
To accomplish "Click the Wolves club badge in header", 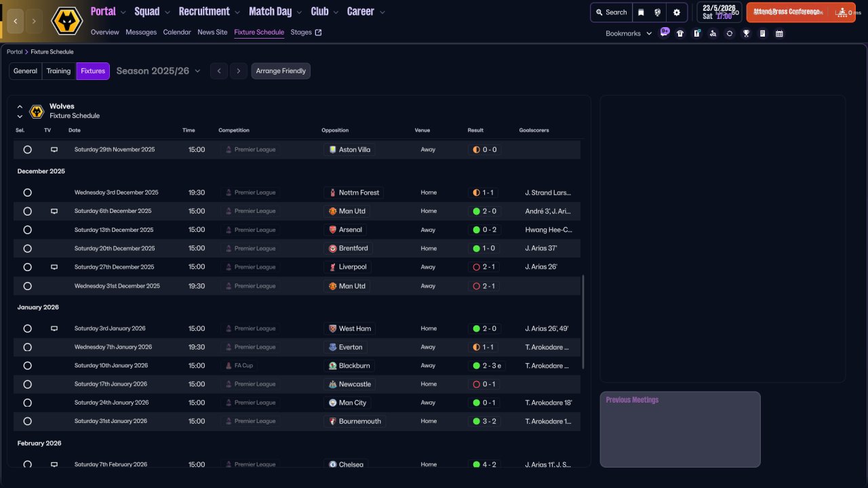I will tap(66, 21).
